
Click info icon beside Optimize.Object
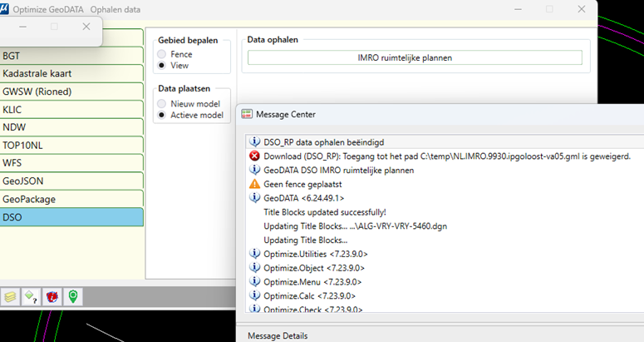pyautogui.click(x=254, y=267)
